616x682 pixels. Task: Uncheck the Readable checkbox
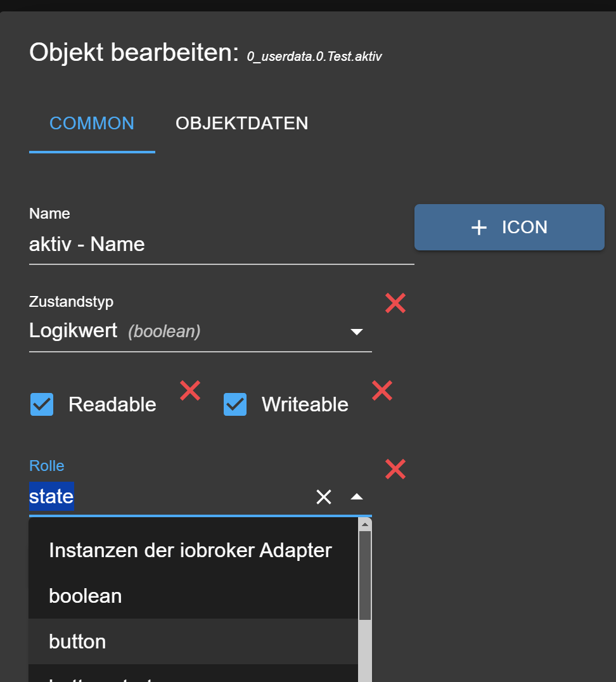click(42, 404)
